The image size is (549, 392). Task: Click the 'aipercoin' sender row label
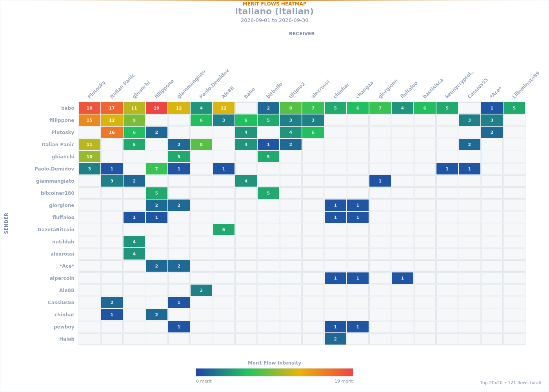62,278
